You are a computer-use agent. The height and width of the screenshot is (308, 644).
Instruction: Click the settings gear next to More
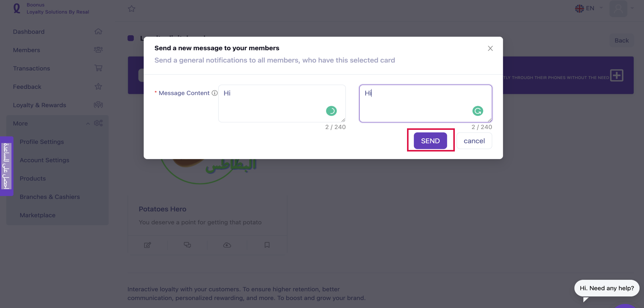click(98, 123)
